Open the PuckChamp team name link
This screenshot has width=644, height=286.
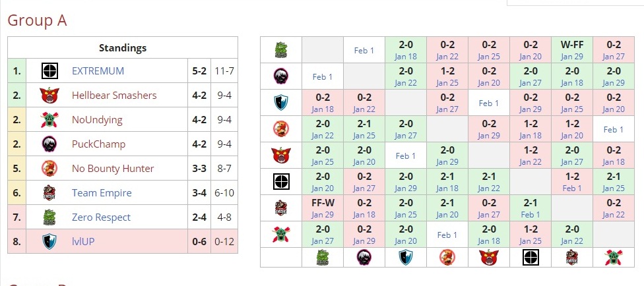(98, 144)
